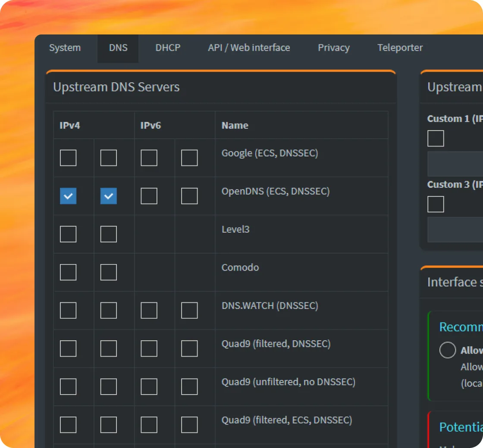Enable OpenDNS second IPv6 checkbox

189,196
